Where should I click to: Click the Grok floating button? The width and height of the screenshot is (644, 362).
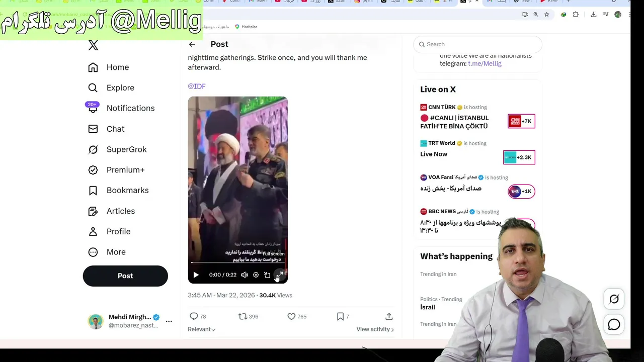point(614,299)
